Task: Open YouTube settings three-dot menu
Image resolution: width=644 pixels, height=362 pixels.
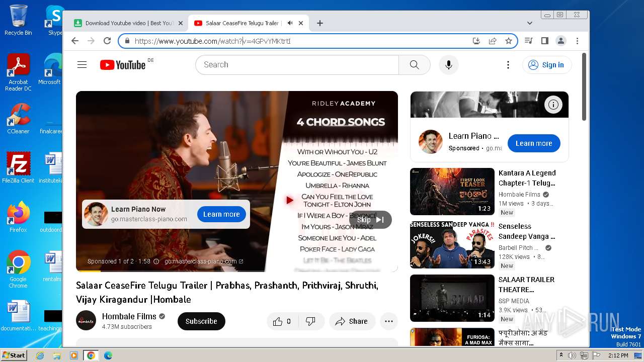Action: click(508, 65)
